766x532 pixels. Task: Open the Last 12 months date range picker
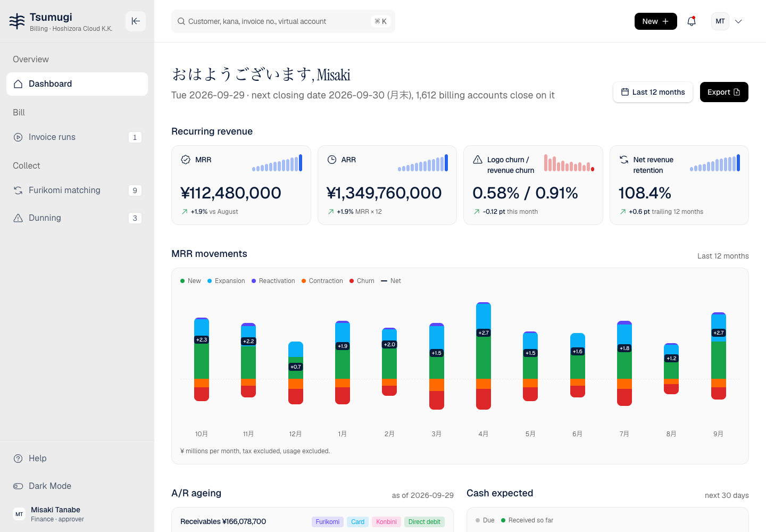[653, 92]
